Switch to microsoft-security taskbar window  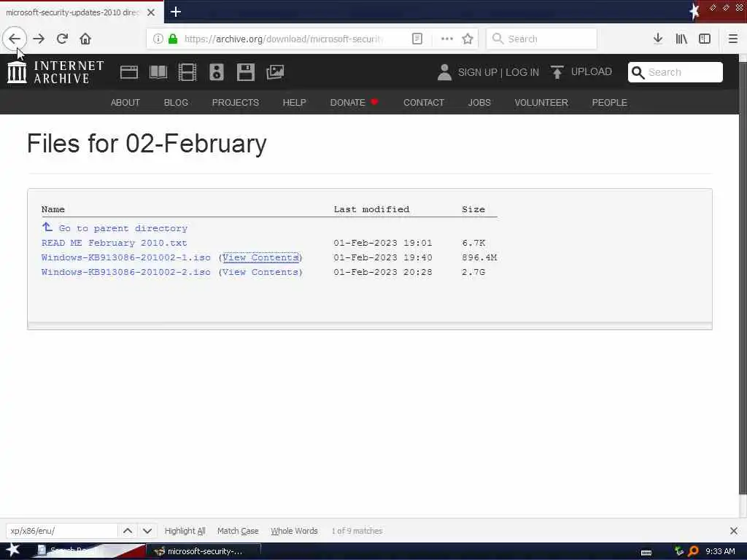[203, 551]
